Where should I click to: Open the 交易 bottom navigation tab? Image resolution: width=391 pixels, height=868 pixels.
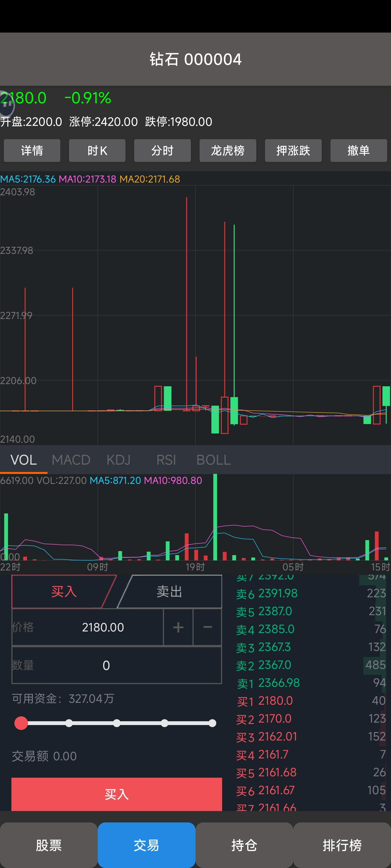tap(146, 845)
